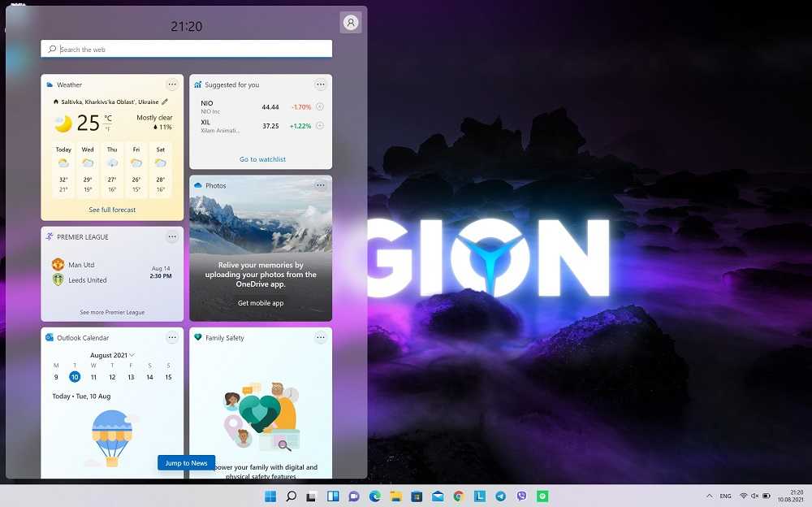This screenshot has width=812, height=507.
Task: Add XIL stock to watchlist
Action: pyautogui.click(x=319, y=126)
